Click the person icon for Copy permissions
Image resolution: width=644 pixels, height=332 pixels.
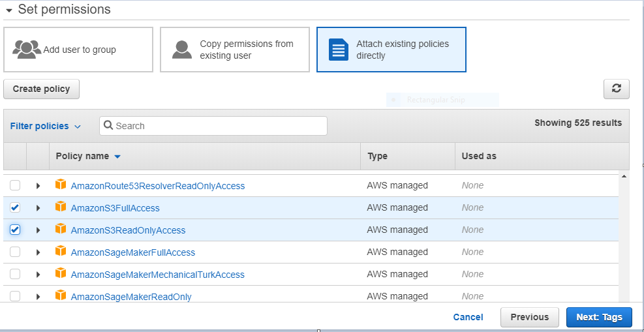[182, 50]
